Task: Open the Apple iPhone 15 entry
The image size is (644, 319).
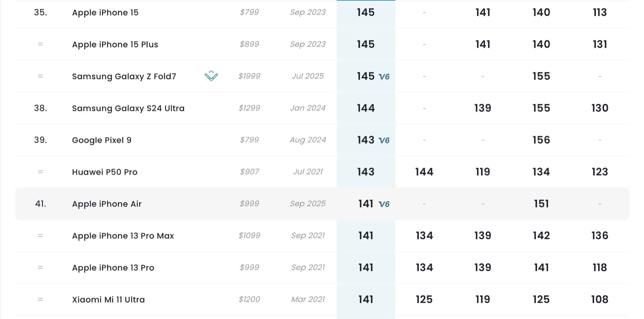Action: 105,13
